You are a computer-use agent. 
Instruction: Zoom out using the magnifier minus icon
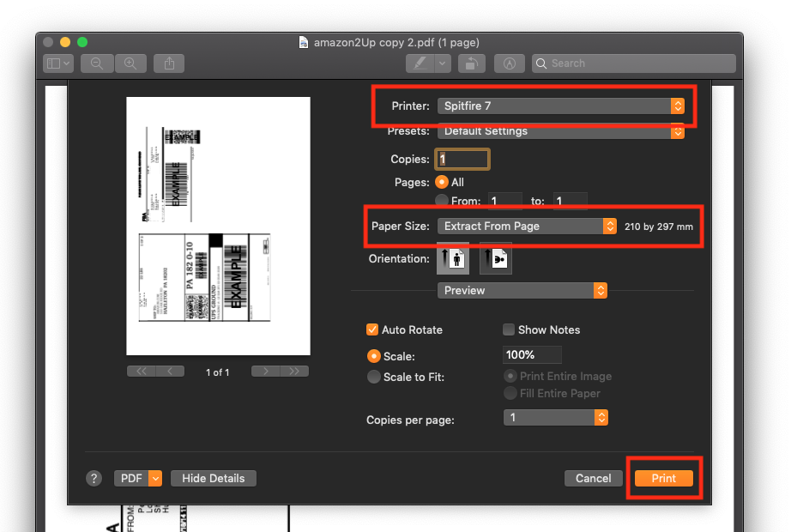(x=97, y=63)
